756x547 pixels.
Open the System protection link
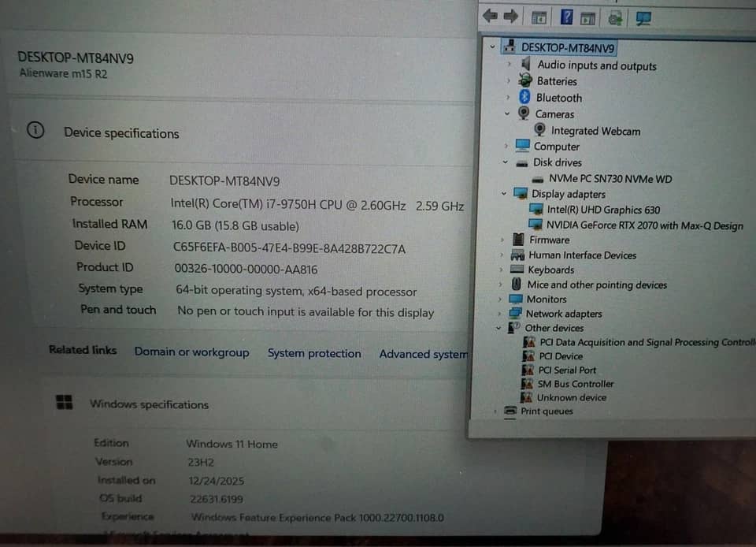(x=314, y=353)
